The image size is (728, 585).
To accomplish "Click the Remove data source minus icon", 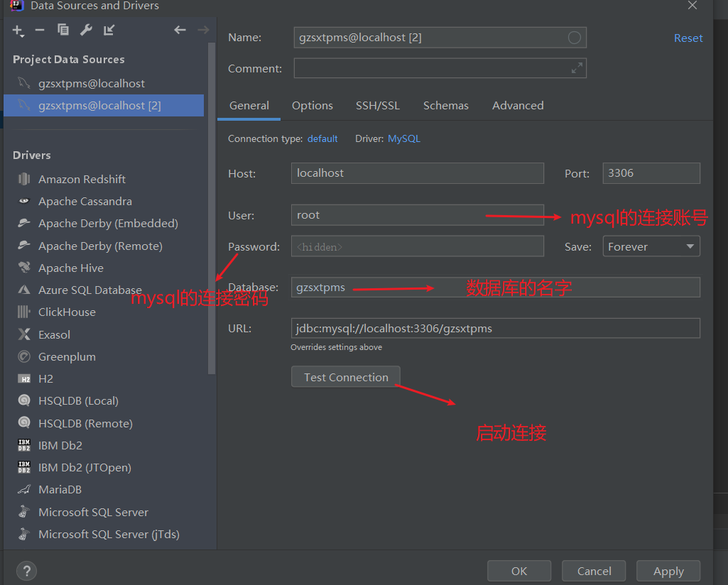I will click(40, 30).
